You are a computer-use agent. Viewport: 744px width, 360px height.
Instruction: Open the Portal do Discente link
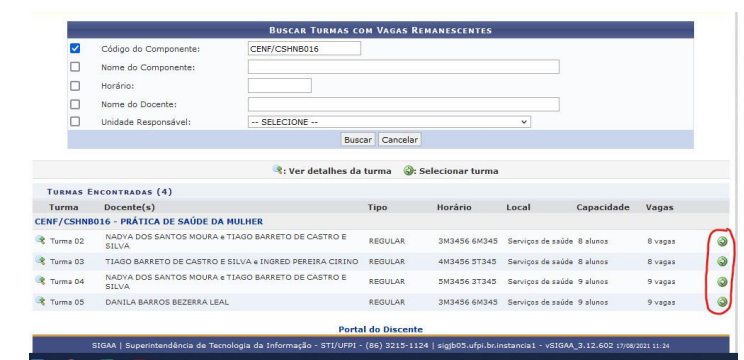tap(381, 329)
